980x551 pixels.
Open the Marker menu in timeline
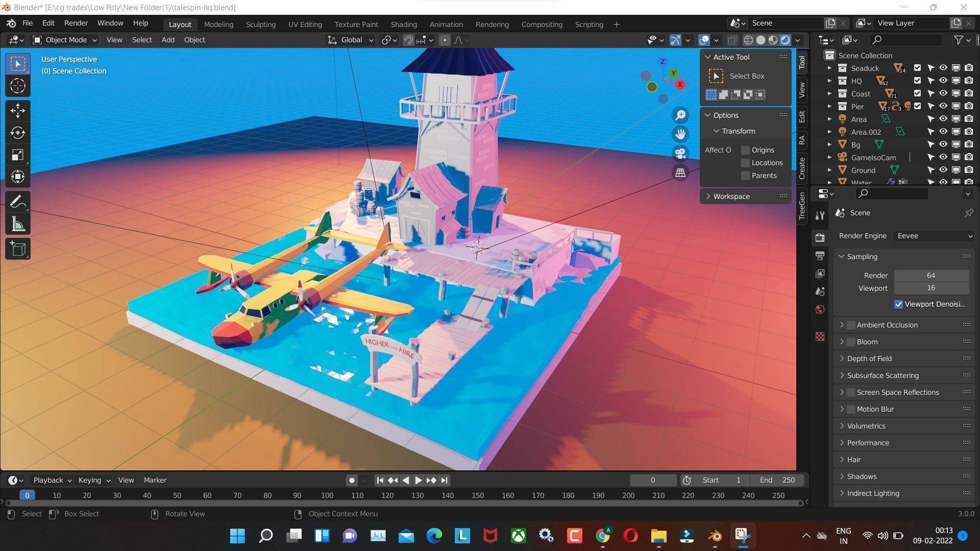pos(155,480)
